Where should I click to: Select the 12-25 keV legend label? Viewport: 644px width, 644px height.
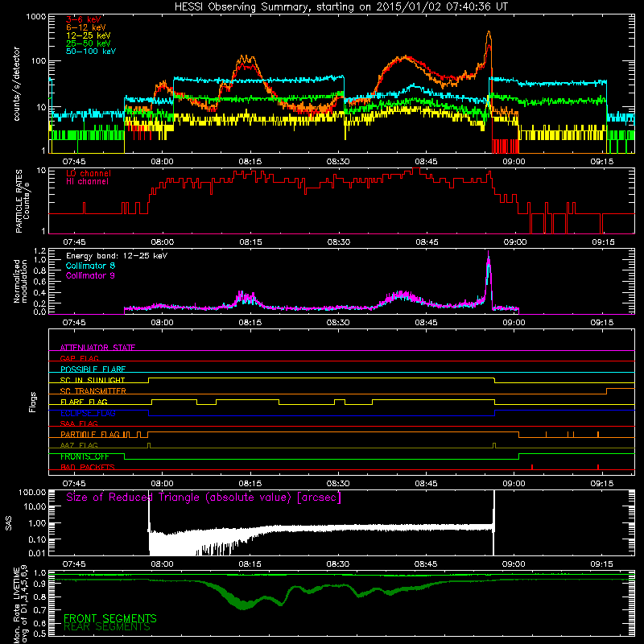pyautogui.click(x=89, y=35)
